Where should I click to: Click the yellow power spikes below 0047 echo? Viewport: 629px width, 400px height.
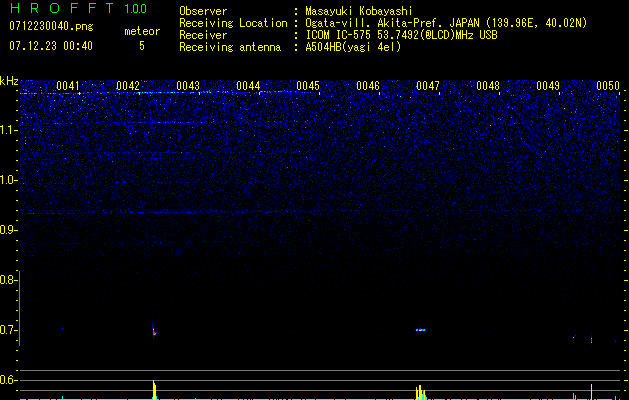pyautogui.click(x=421, y=393)
